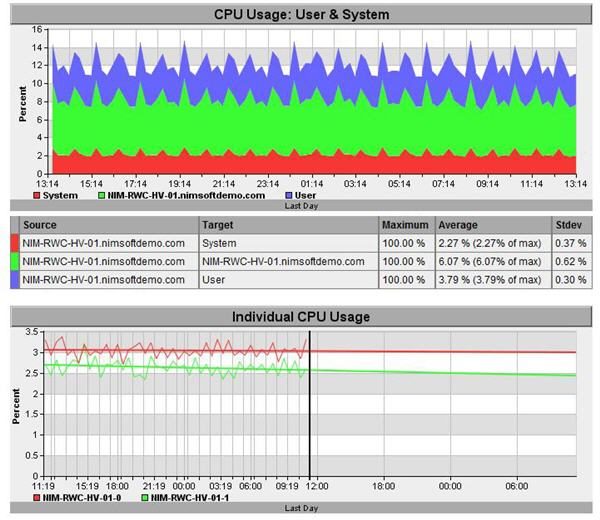
Task: Sort table by Target column header
Action: click(x=289, y=225)
